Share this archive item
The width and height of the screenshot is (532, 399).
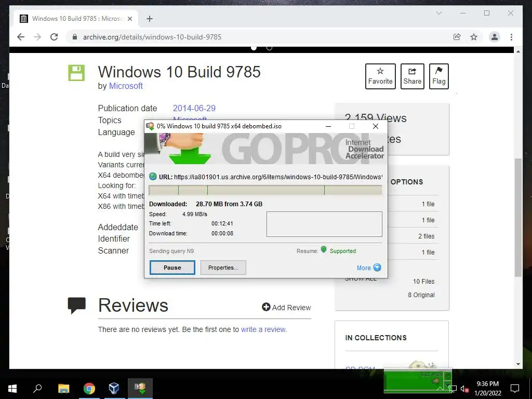click(412, 76)
